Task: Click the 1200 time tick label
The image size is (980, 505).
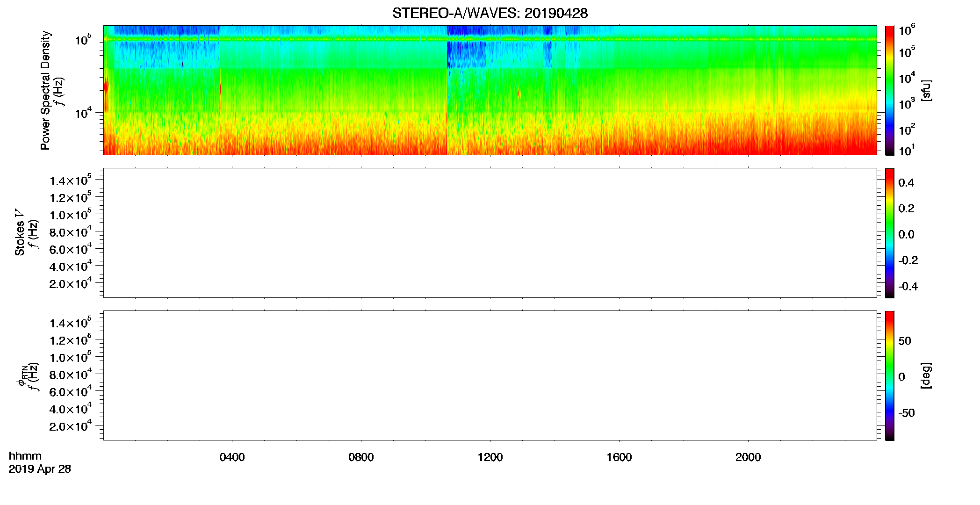Action: [490, 457]
